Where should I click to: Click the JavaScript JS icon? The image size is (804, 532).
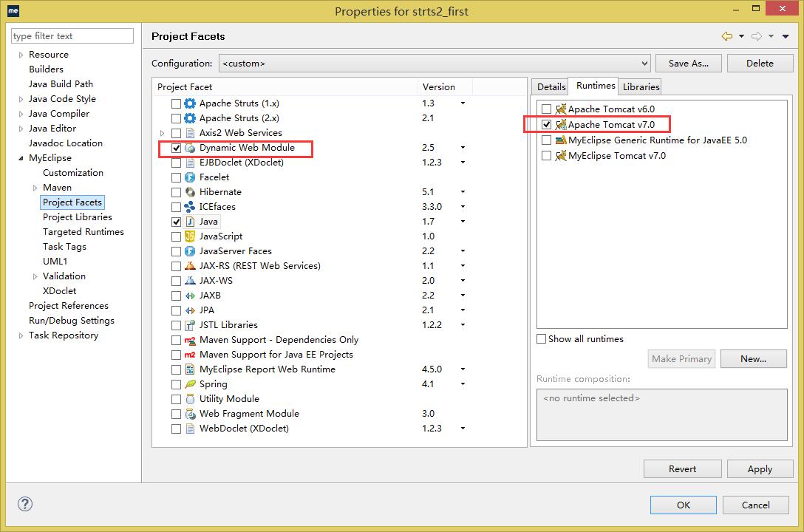[190, 236]
